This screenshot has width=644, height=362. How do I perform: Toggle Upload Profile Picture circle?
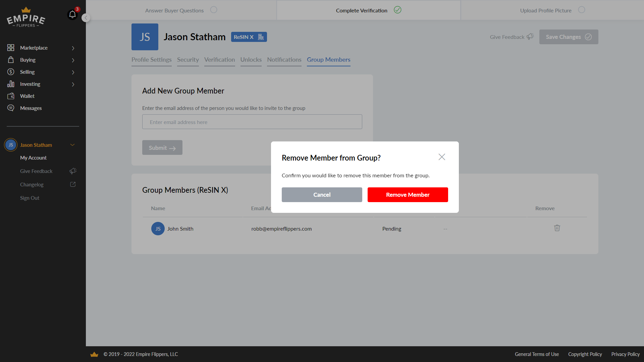click(582, 10)
